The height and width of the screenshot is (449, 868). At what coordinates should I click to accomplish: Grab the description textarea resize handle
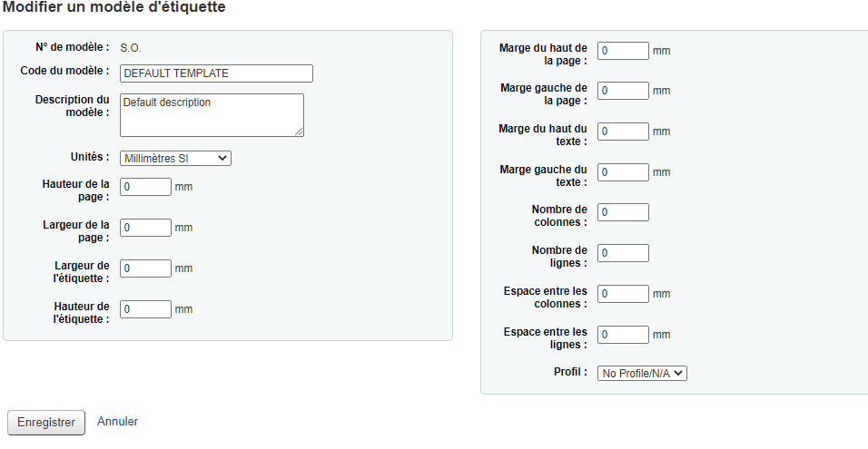(x=299, y=132)
